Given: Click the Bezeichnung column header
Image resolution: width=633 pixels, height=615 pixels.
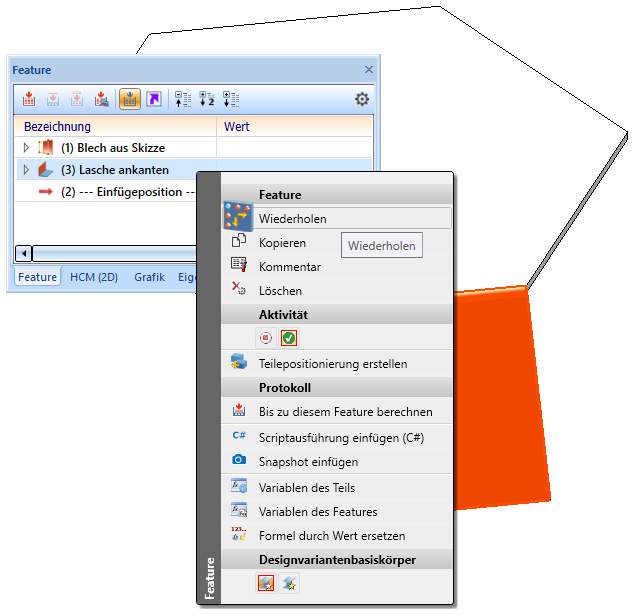Looking at the screenshot, I should (x=115, y=126).
